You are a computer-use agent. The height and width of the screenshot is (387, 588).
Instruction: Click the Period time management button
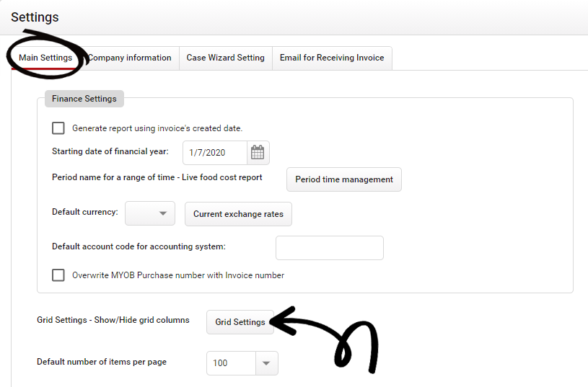[343, 179]
